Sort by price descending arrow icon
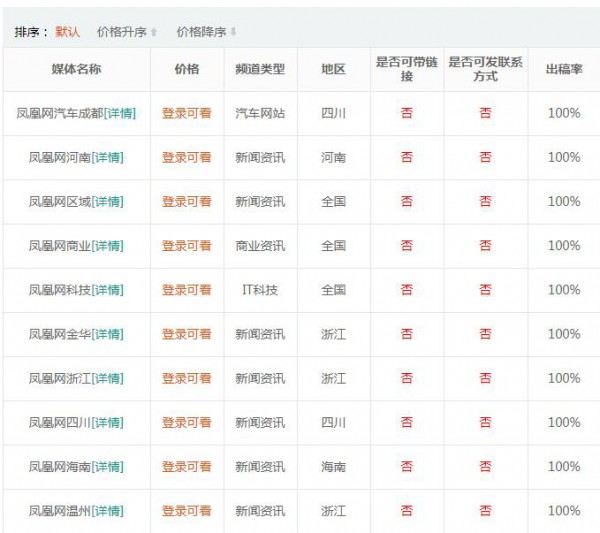 (233, 33)
